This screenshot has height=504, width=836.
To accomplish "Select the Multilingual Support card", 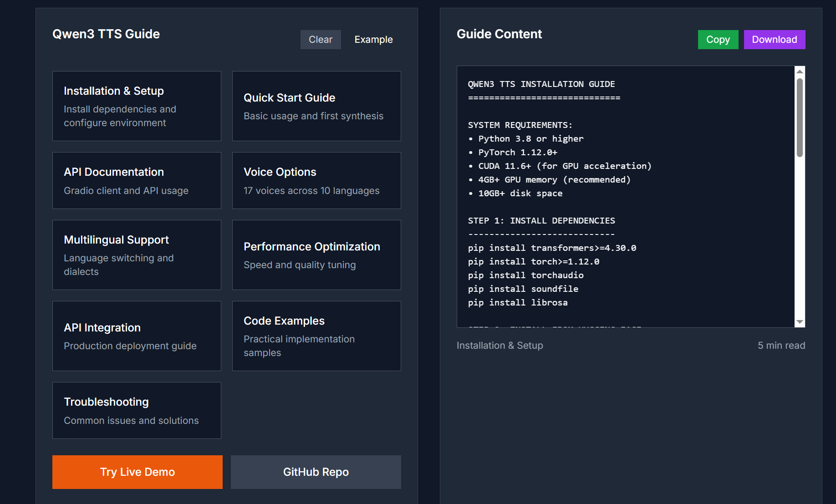I will point(137,255).
